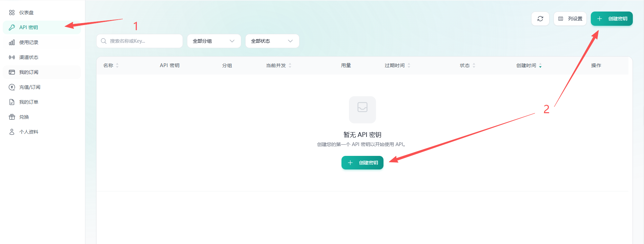Click the 用量 column header
The image size is (644, 244).
pyautogui.click(x=346, y=65)
